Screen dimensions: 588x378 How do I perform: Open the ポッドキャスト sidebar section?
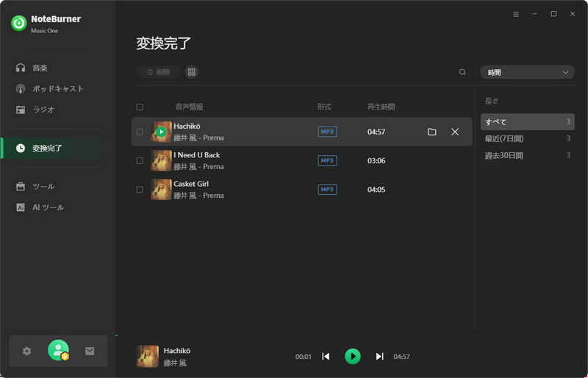coord(58,89)
